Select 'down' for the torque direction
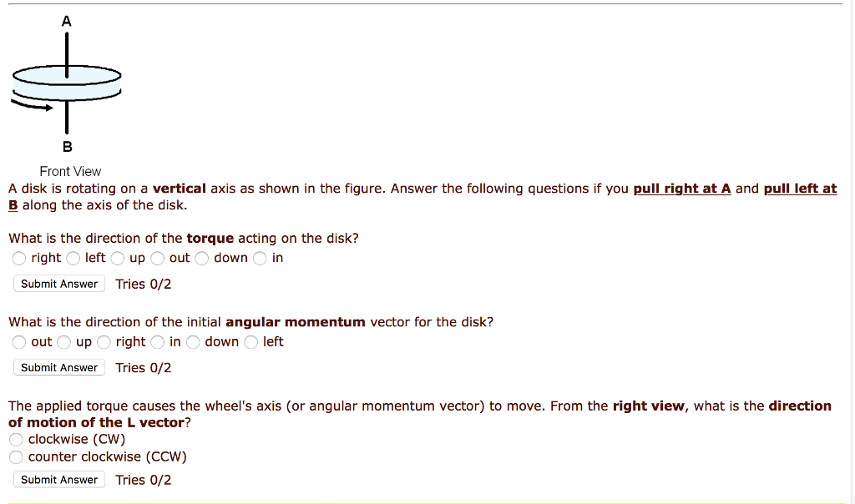855x504 pixels. click(x=202, y=259)
